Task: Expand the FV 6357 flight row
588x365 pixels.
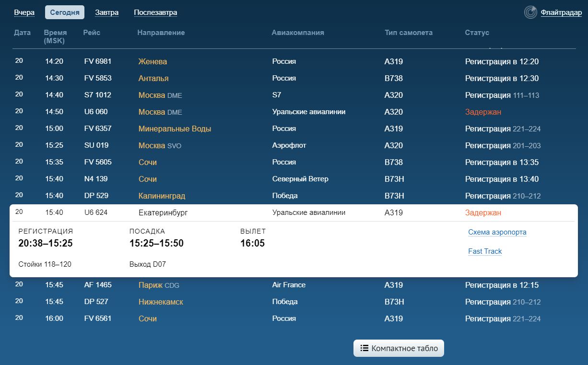Action: point(294,129)
